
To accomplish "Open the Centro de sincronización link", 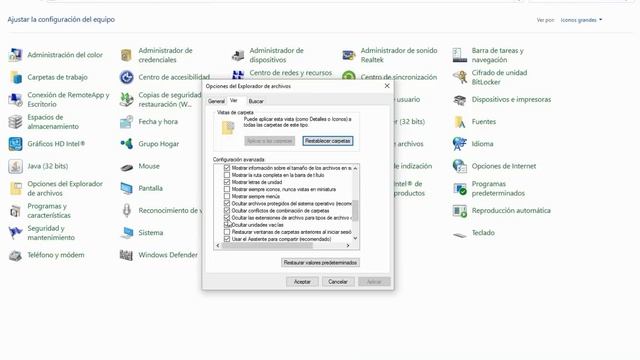I will click(398, 77).
